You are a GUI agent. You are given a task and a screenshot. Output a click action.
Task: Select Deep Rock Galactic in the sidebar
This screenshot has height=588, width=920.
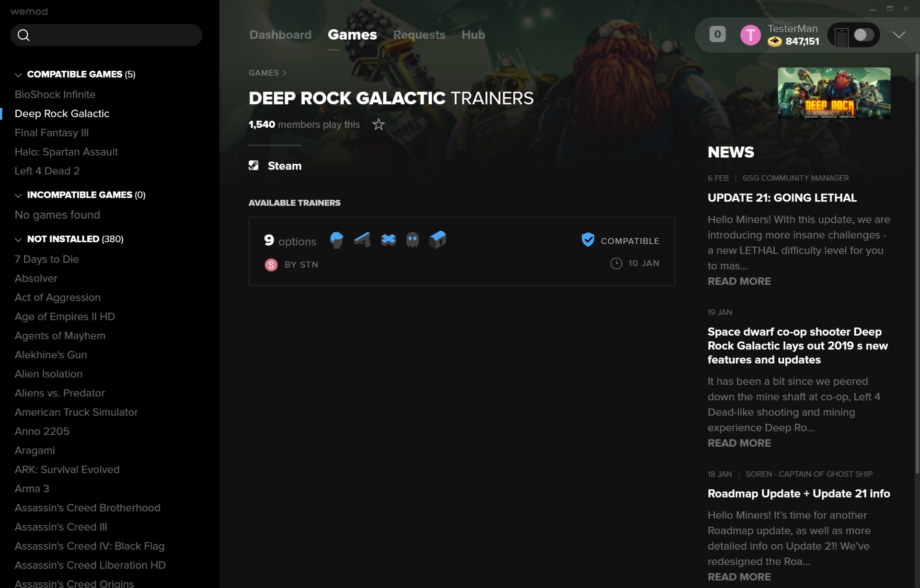pyautogui.click(x=62, y=113)
